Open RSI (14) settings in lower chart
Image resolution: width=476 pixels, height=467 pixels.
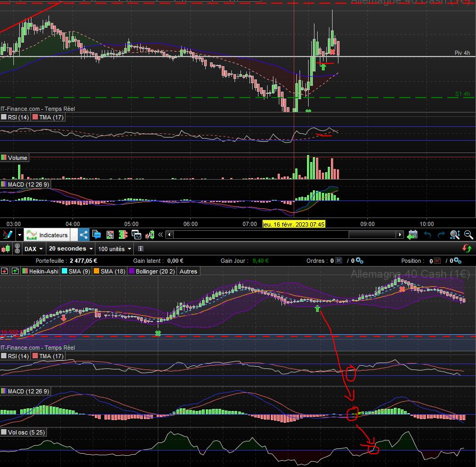[x=15, y=356]
